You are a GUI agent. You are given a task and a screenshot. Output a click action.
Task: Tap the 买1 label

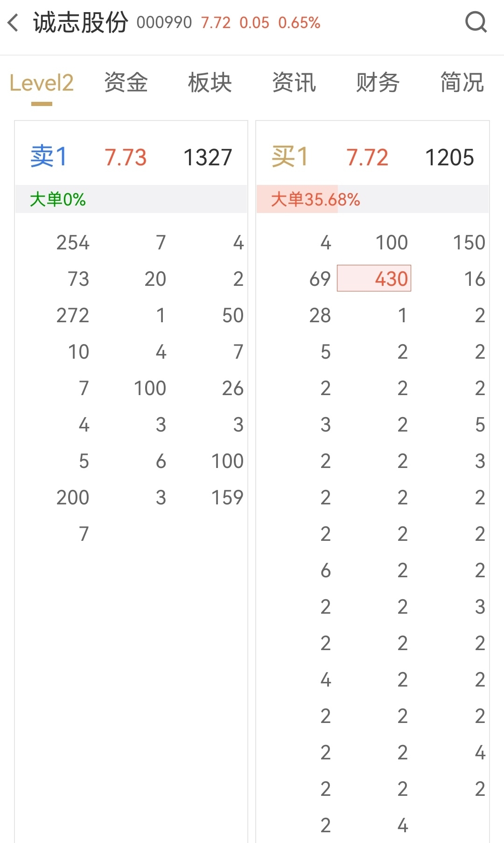pos(290,156)
